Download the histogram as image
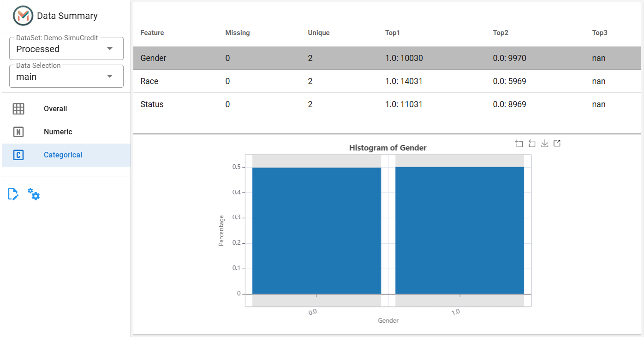This screenshot has width=644, height=337. tap(544, 144)
